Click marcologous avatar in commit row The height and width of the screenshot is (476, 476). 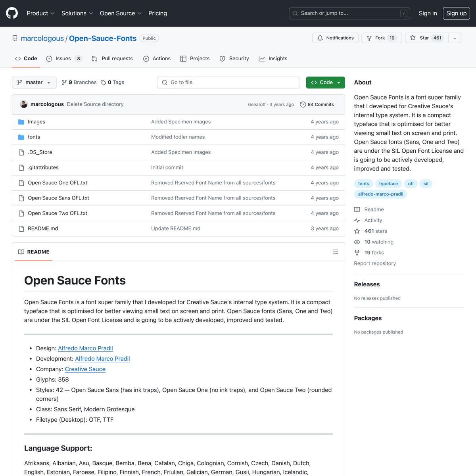pos(23,104)
